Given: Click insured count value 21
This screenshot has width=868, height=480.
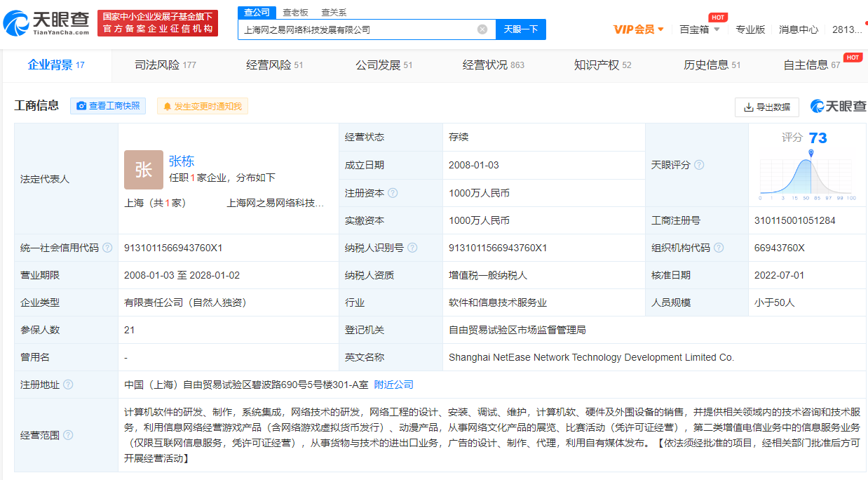Looking at the screenshot, I should click(x=129, y=330).
